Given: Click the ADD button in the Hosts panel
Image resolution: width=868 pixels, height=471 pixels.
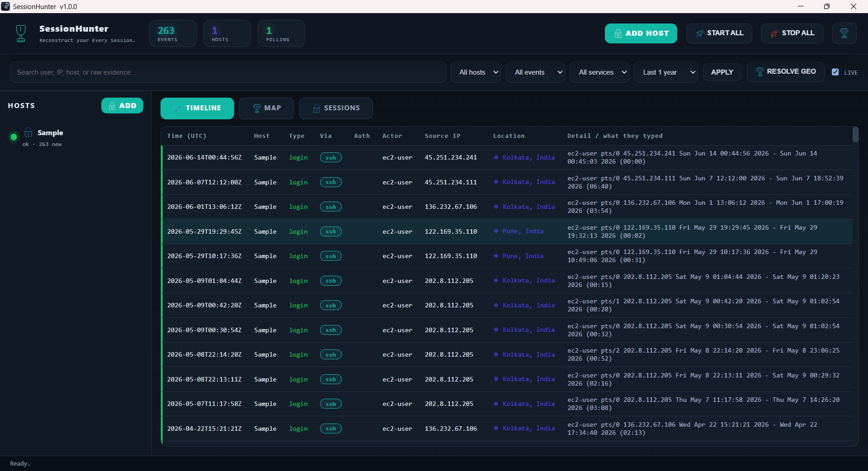Looking at the screenshot, I should (122, 106).
